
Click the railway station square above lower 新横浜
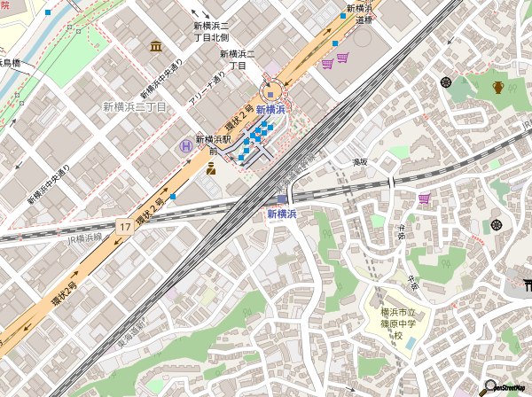point(281,199)
